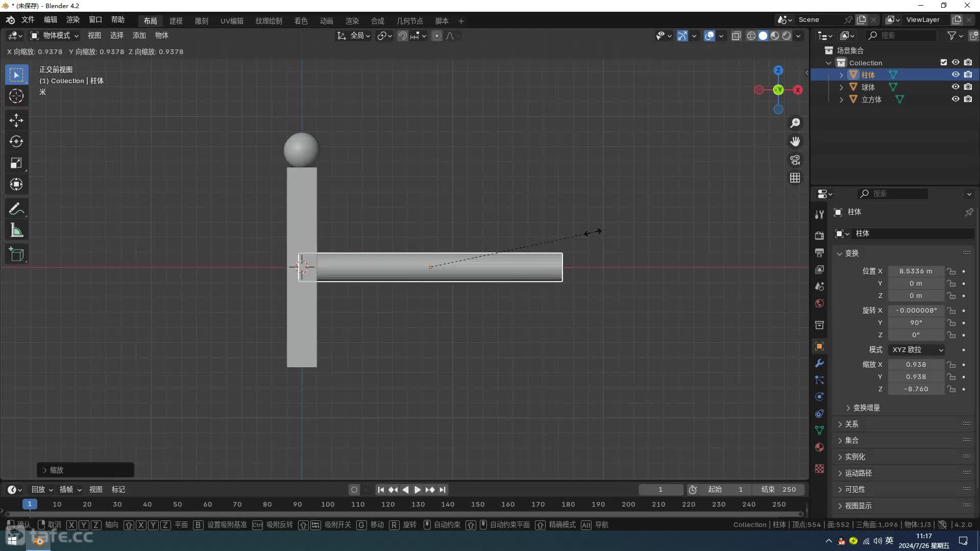Open the Tool properties tab
This screenshot has width=980, height=551.
[x=819, y=214]
